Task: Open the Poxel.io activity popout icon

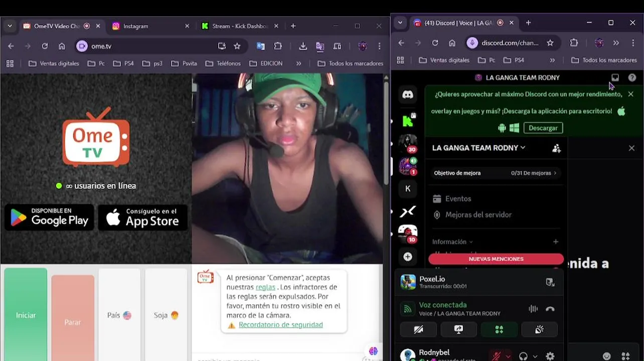Action: tap(550, 282)
